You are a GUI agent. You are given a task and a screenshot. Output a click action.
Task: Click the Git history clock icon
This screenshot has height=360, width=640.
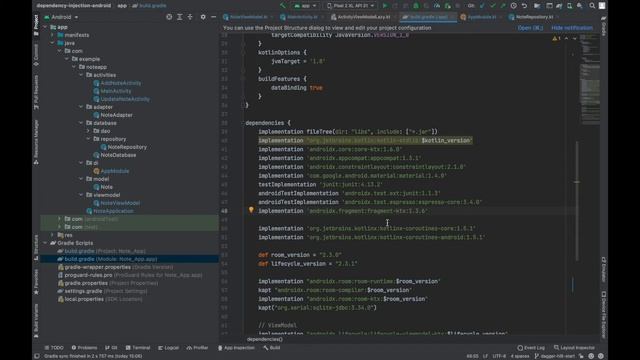(513, 6)
